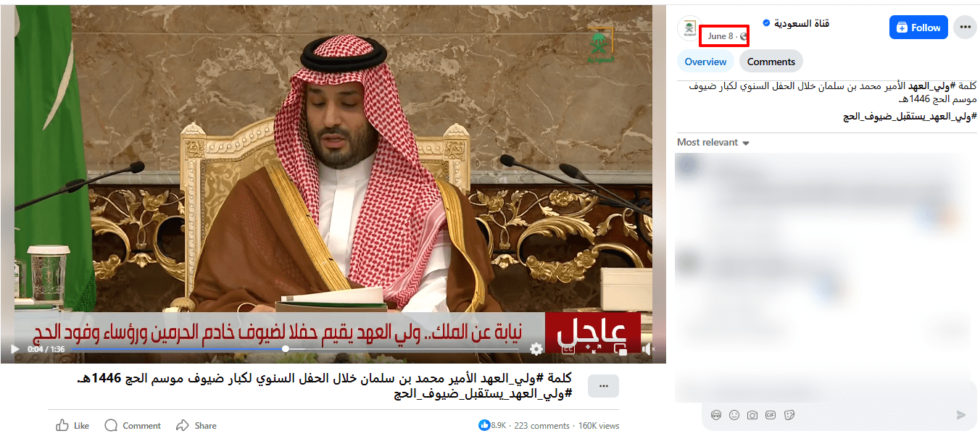Switch to the Comments tab
Image resolution: width=980 pixels, height=436 pixels.
(x=771, y=62)
